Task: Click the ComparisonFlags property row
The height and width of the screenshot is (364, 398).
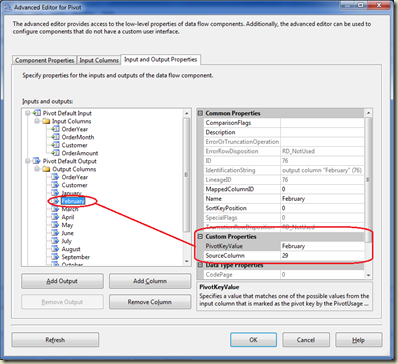Action: tap(284, 123)
